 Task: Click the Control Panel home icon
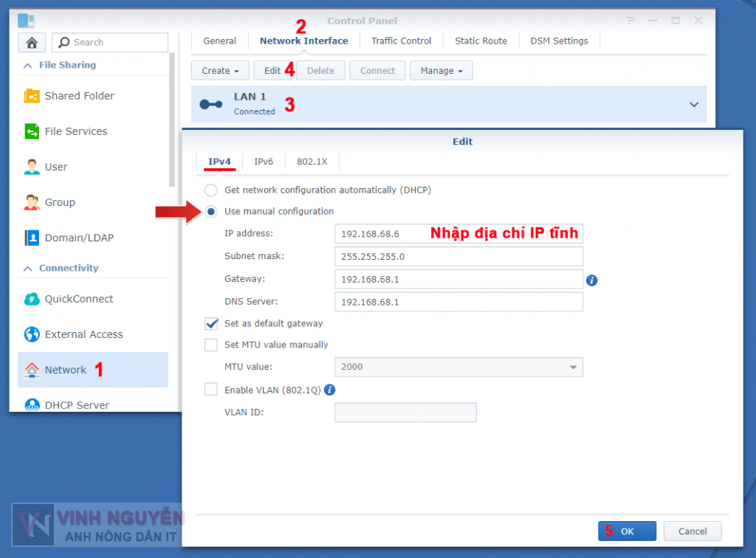(32, 43)
